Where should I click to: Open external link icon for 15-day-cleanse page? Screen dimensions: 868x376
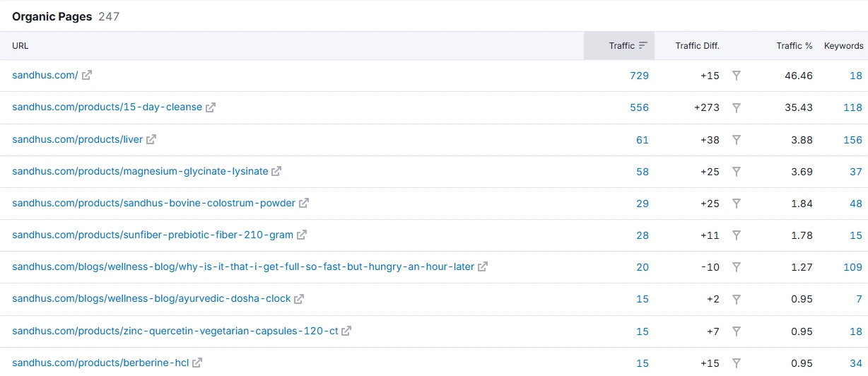point(211,107)
